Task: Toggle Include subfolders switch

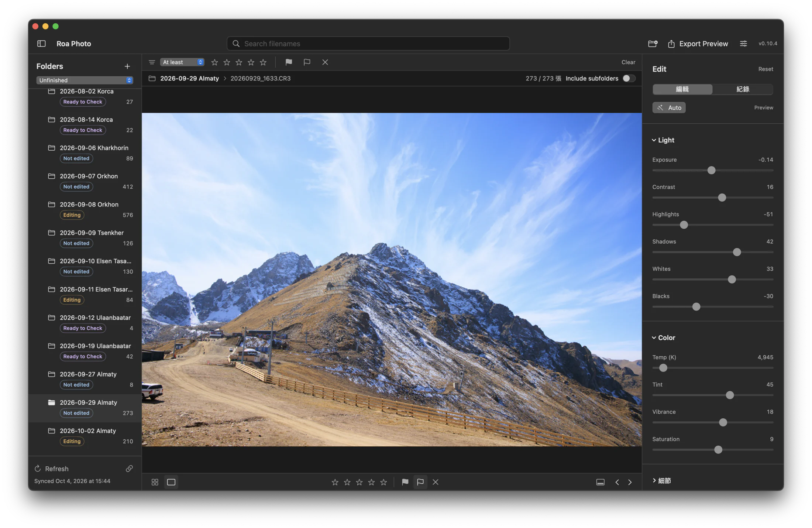Action: point(629,78)
